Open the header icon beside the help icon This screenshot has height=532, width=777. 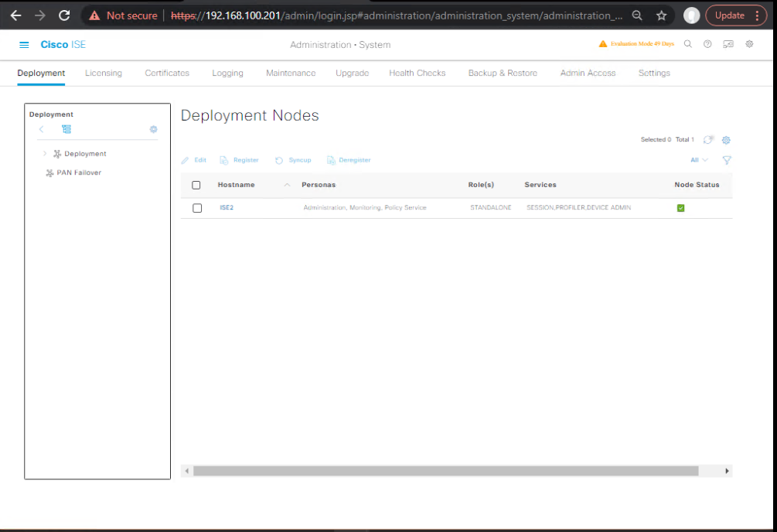pos(728,44)
